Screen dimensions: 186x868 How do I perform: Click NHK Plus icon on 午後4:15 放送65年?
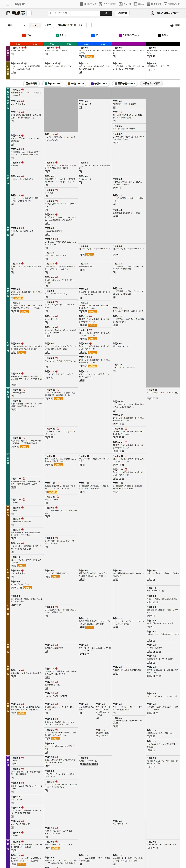tap(23, 671)
